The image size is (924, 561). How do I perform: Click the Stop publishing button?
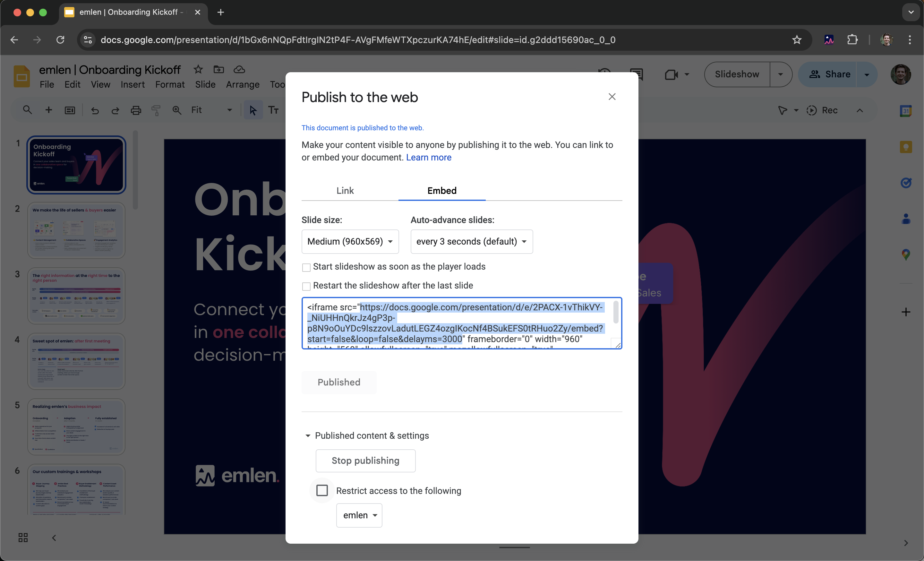(x=365, y=461)
